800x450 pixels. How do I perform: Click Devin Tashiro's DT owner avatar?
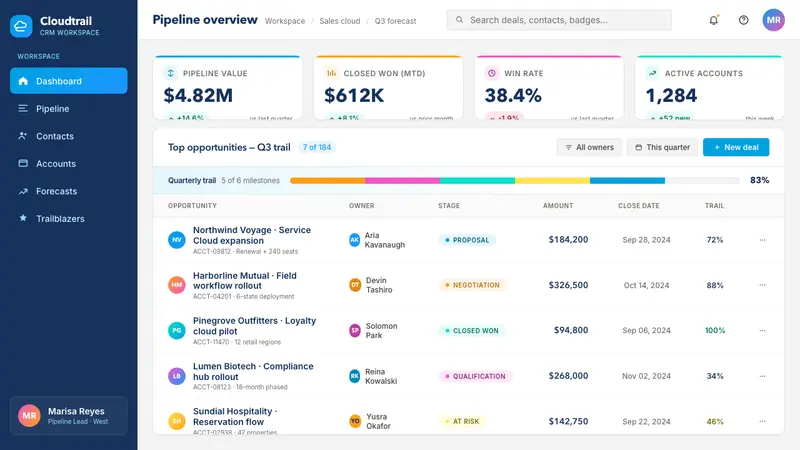(x=355, y=285)
